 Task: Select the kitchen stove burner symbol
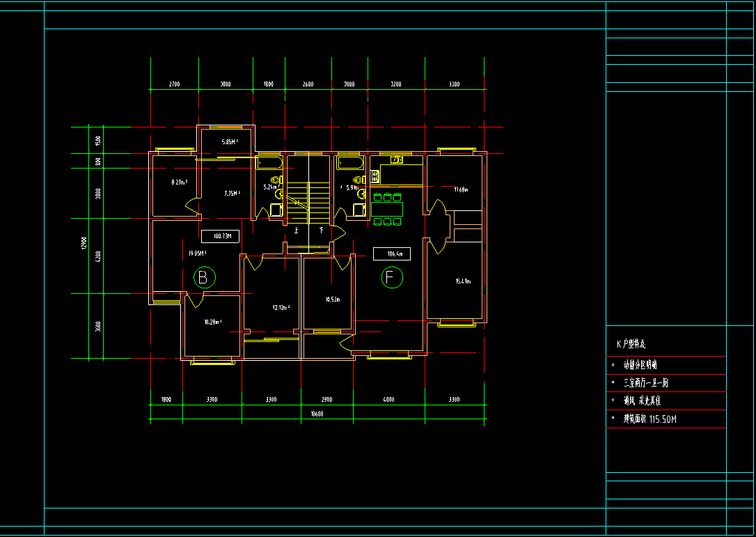point(375,177)
